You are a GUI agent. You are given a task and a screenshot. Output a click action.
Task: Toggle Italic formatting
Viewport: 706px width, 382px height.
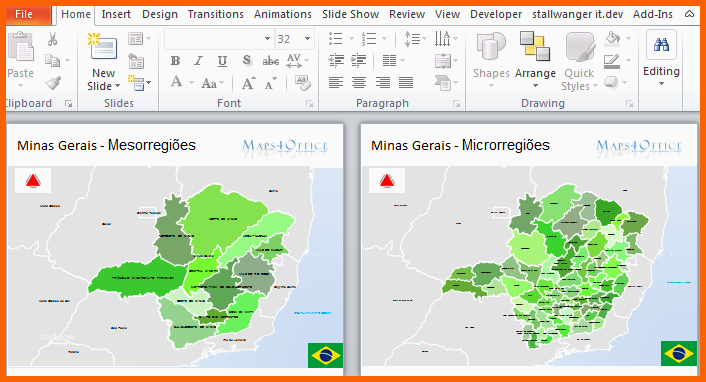pos(198,60)
